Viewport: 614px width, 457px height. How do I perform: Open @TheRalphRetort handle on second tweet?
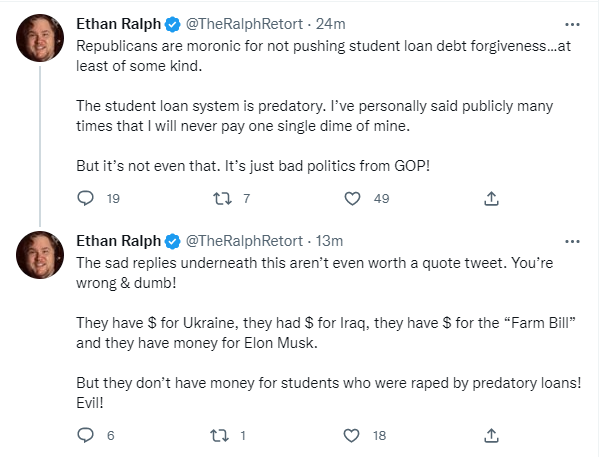244,241
